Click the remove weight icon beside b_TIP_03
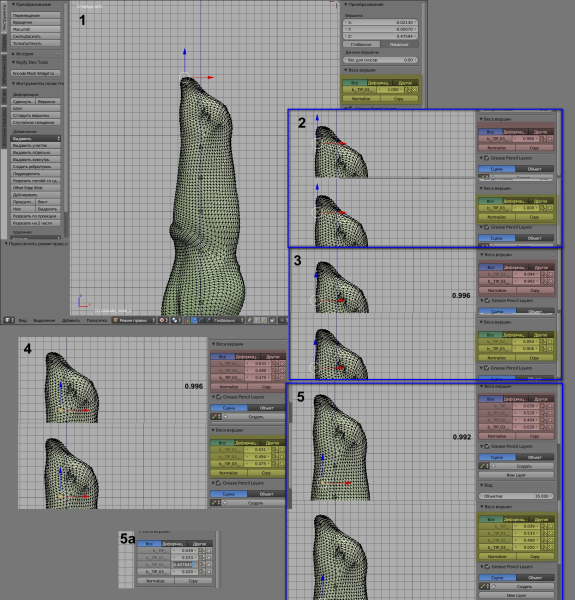 tap(415, 90)
